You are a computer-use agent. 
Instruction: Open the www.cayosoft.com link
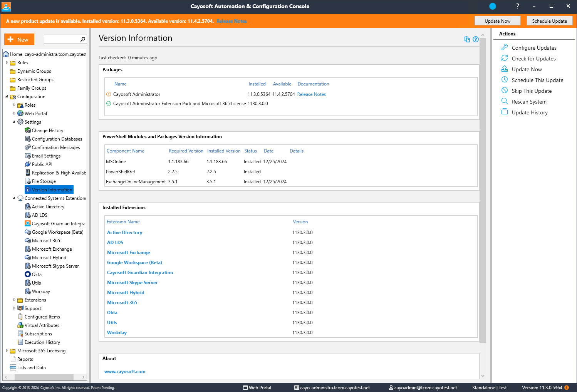pos(125,372)
